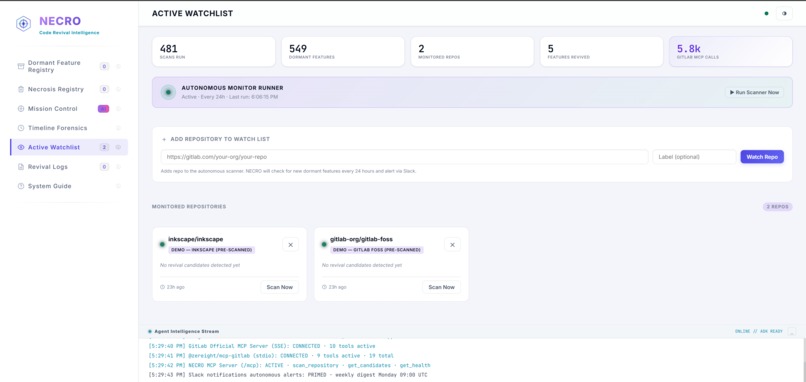Click the Dormant Feature Registry box icon

point(21,66)
